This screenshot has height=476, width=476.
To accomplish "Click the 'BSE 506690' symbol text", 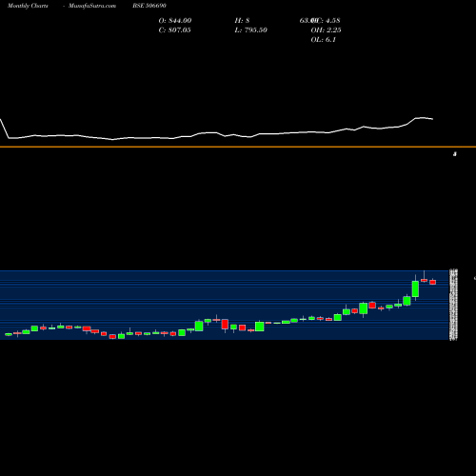I will pos(149,6).
